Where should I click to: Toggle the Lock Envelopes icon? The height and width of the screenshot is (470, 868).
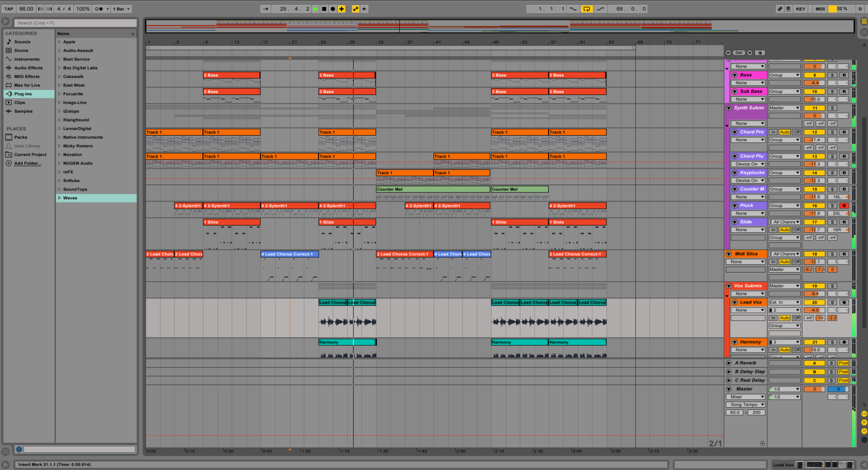(x=760, y=52)
